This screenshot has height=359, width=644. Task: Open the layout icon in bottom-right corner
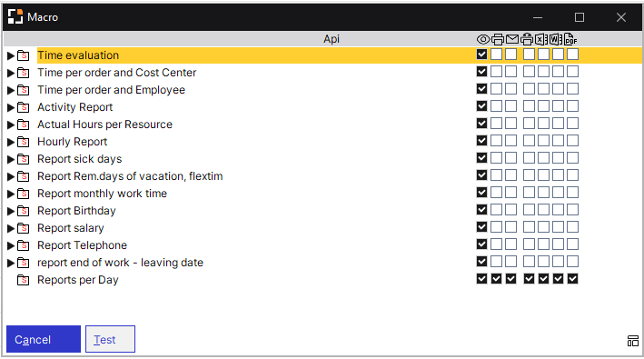633,341
